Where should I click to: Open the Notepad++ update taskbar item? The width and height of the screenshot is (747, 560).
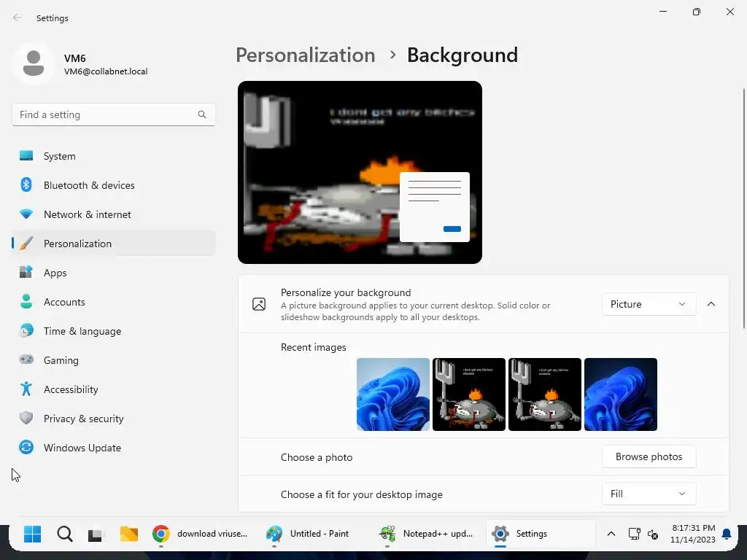point(426,534)
